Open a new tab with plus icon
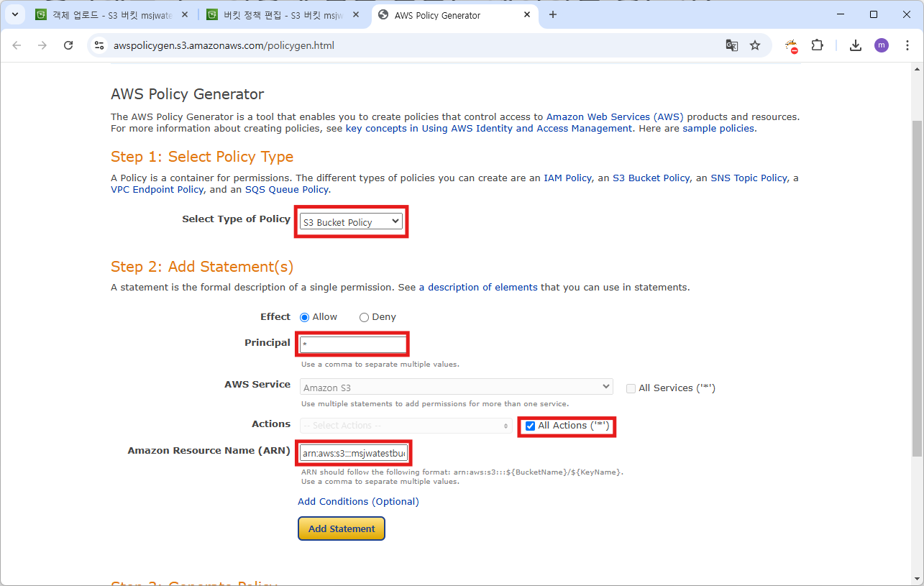The image size is (924, 586). point(552,14)
